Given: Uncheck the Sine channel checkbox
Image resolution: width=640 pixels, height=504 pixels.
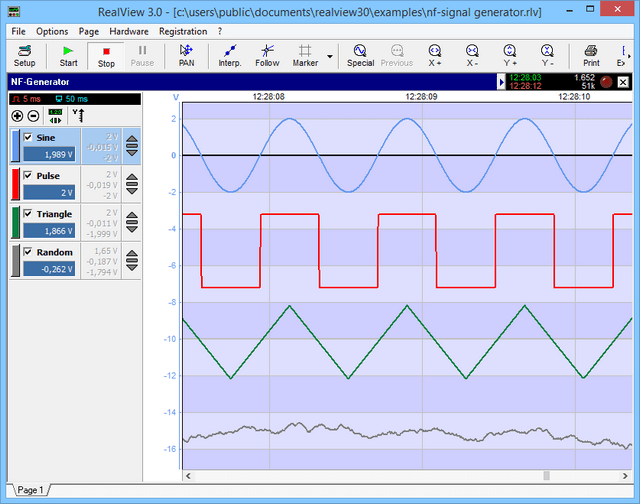Looking at the screenshot, I should [x=28, y=137].
